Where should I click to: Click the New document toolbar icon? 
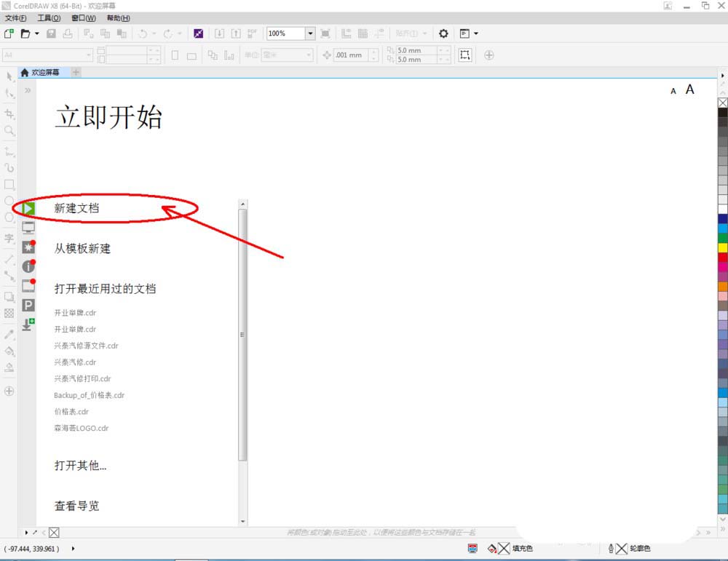tap(9, 33)
